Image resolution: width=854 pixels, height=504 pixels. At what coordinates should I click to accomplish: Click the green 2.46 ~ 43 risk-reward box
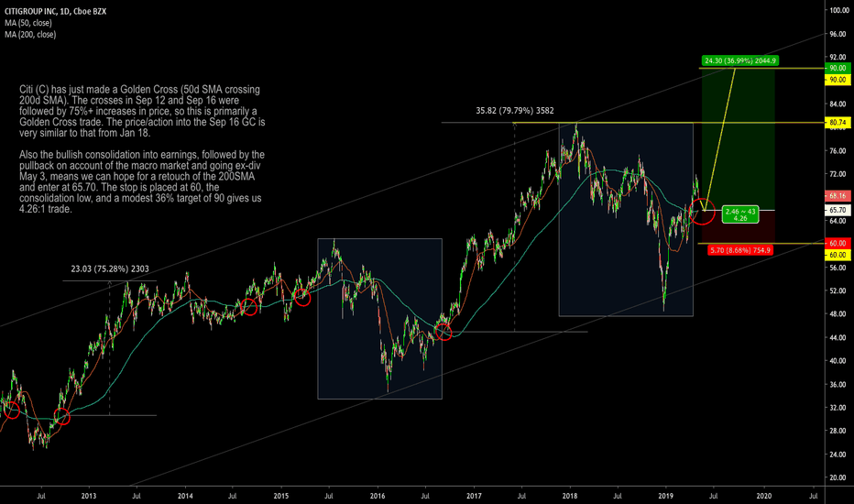[740, 214]
